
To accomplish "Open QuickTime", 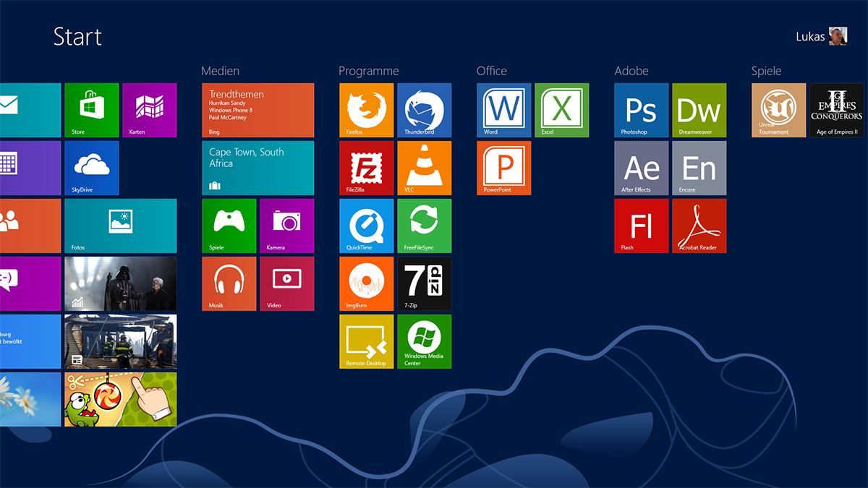I will tap(366, 226).
